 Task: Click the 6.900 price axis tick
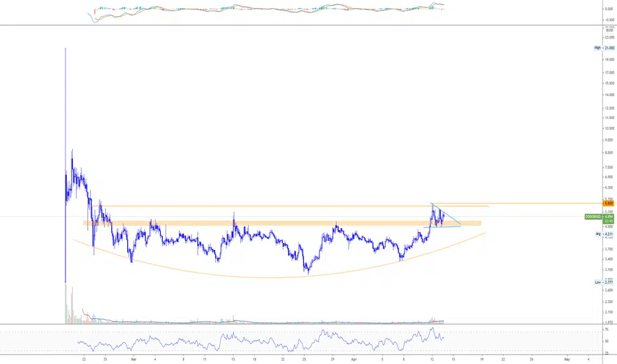click(609, 177)
